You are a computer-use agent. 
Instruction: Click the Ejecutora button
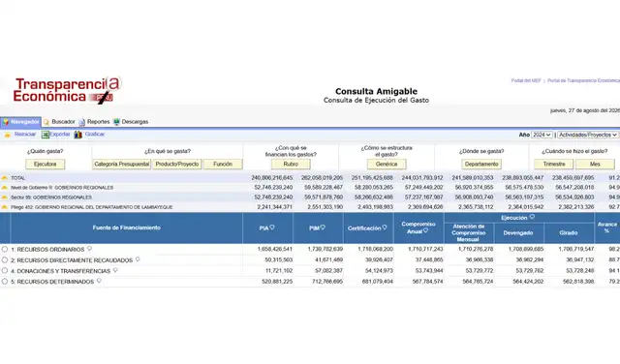point(46,164)
